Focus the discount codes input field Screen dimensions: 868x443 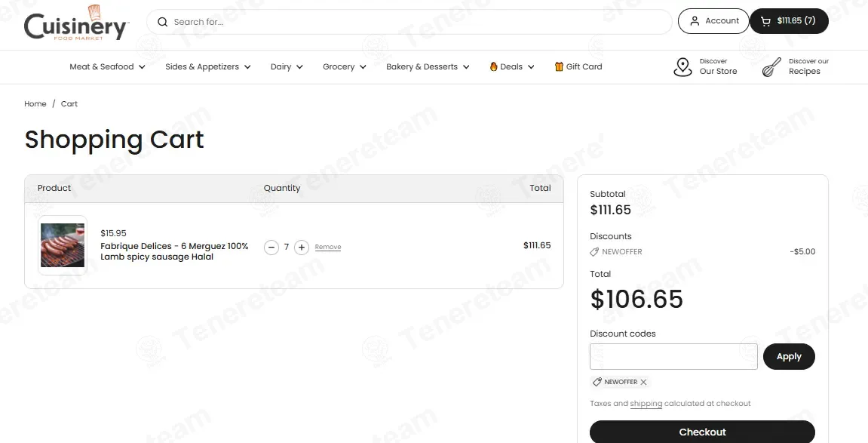[x=673, y=357]
